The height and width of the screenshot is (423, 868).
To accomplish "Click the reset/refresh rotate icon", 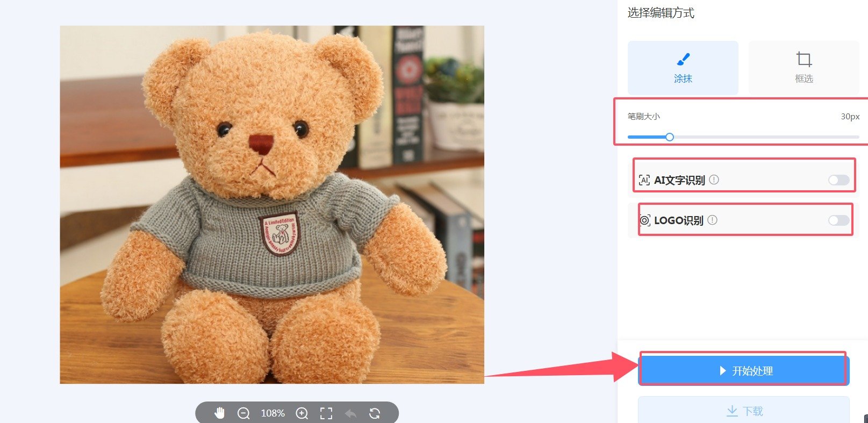I will pos(375,413).
